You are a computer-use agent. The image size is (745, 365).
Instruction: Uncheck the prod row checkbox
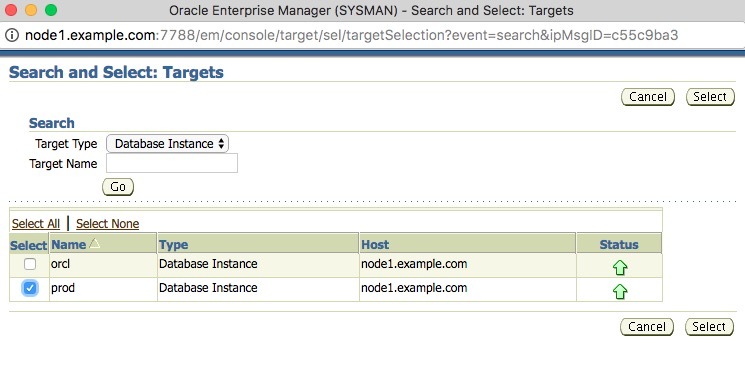[30, 288]
